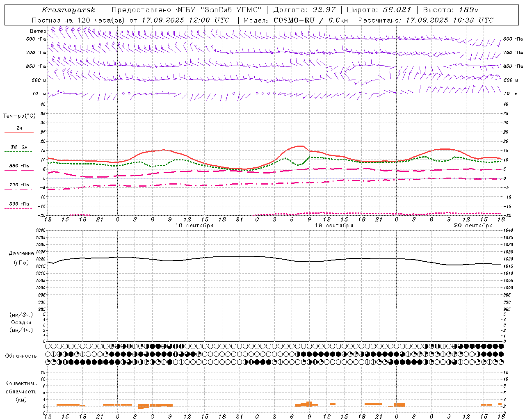Click the 'Модель COSMO-RU / 6.6км' label
The width and height of the screenshot is (525, 420).
tap(295, 20)
